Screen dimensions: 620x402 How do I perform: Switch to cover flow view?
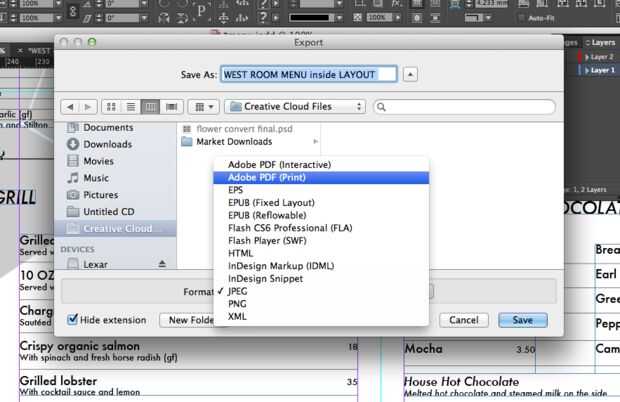click(171, 107)
